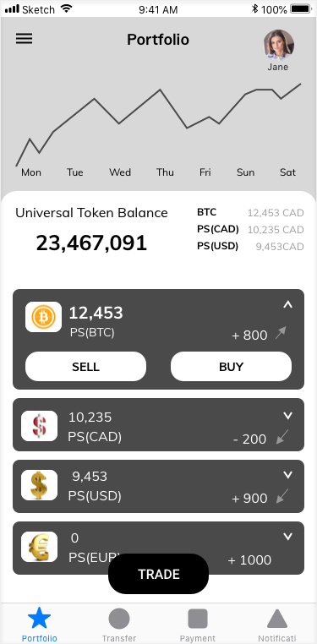Expand the PS(USD) card
317x644 pixels.
288,475
